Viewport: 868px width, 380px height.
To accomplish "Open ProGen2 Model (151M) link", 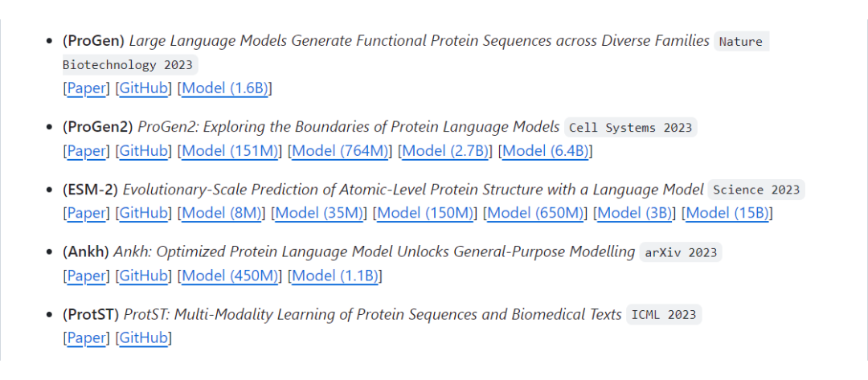I will click(x=230, y=150).
